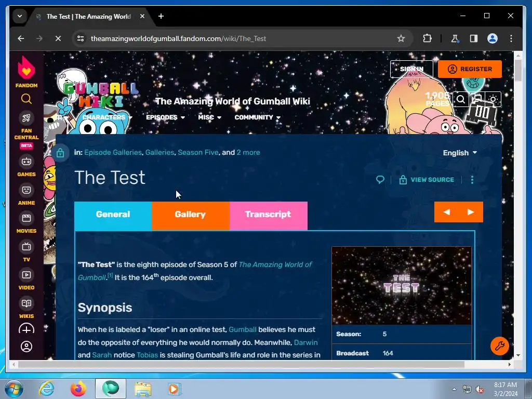Go to the Games section
Screen dimensions: 532x399
pyautogui.click(x=26, y=166)
